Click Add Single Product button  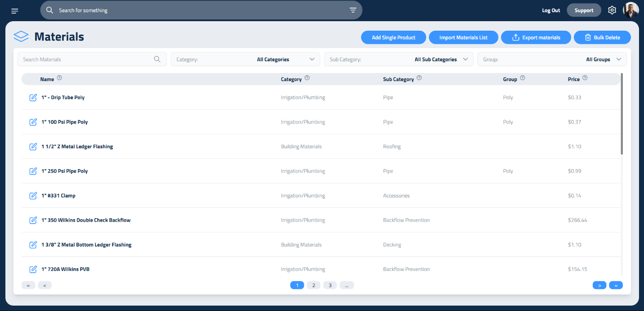click(393, 38)
